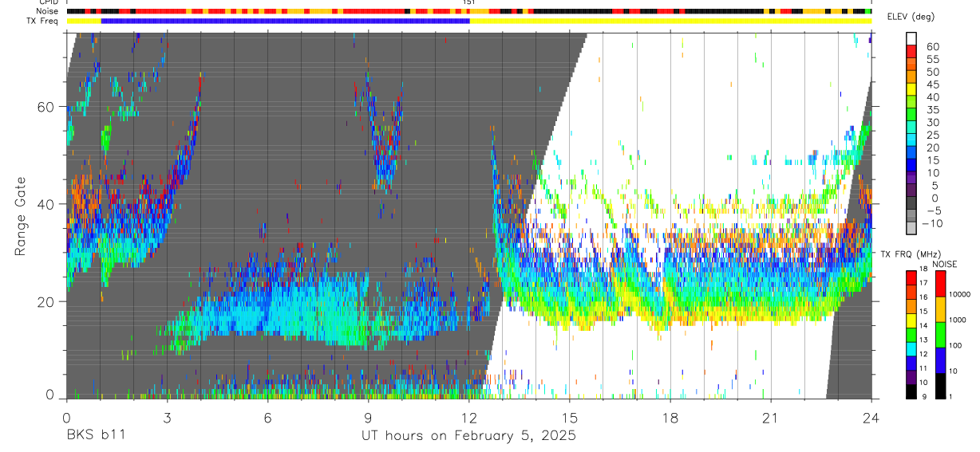
Task: Click the blue portion of TX Freq strip
Action: click(x=285, y=21)
